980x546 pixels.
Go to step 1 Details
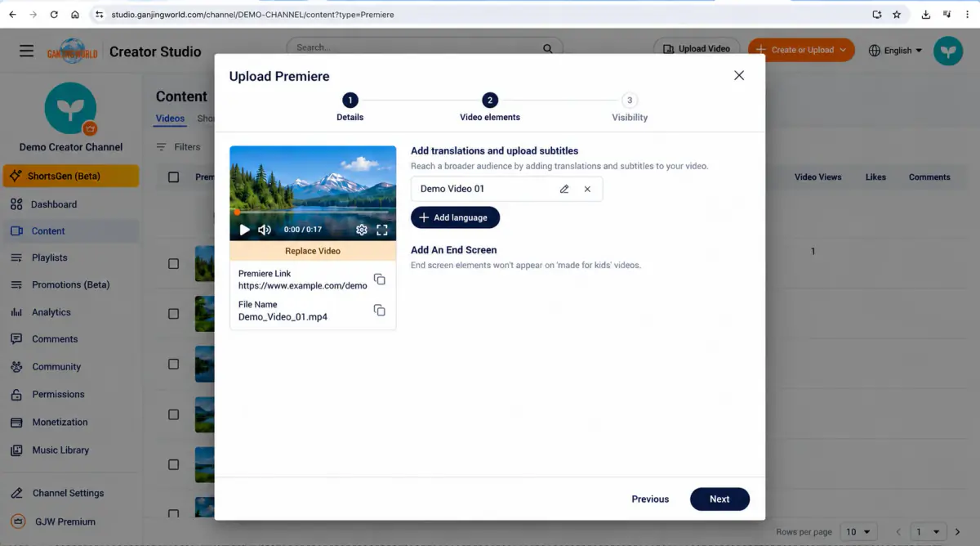pyautogui.click(x=350, y=107)
